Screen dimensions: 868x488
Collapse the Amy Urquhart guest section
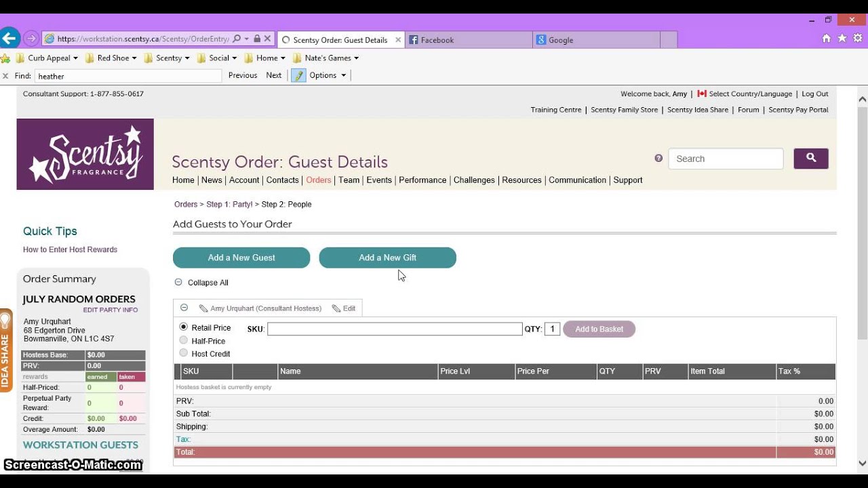[184, 308]
